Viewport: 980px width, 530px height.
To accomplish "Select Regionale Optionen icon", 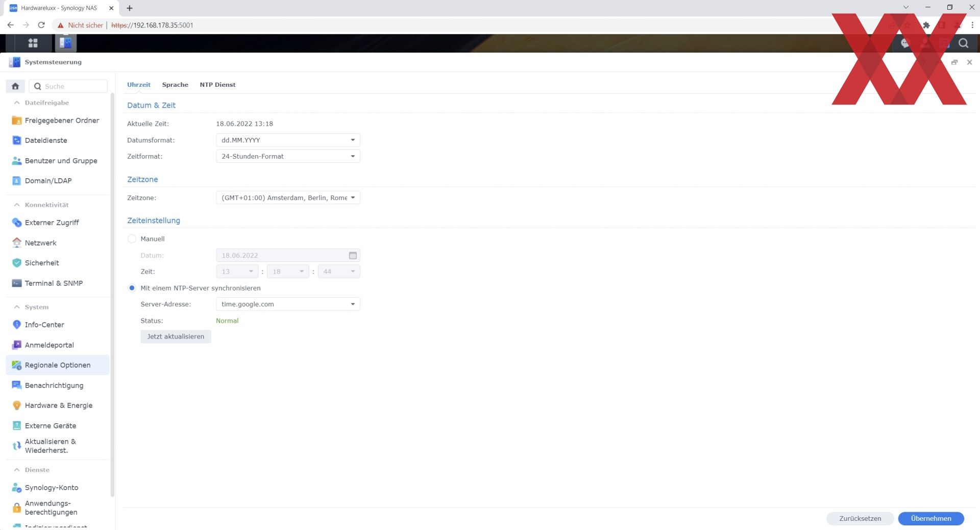I will click(17, 365).
